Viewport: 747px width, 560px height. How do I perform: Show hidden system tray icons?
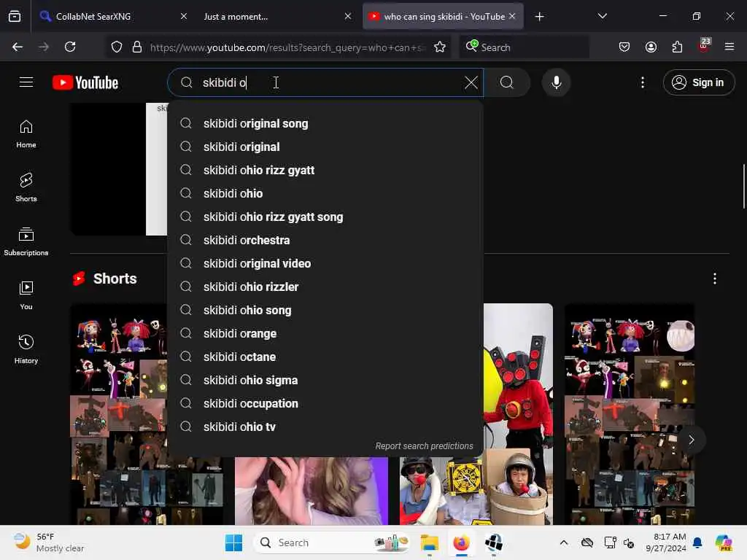click(564, 542)
